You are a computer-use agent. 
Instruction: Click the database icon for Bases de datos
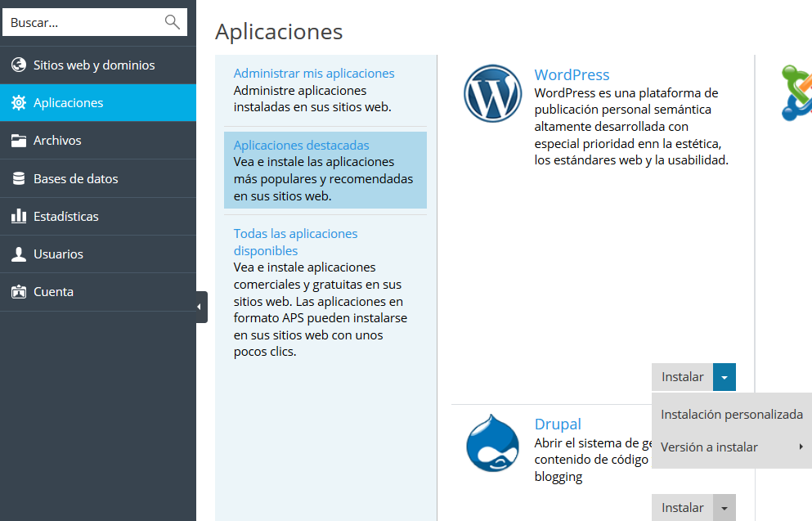(18, 178)
